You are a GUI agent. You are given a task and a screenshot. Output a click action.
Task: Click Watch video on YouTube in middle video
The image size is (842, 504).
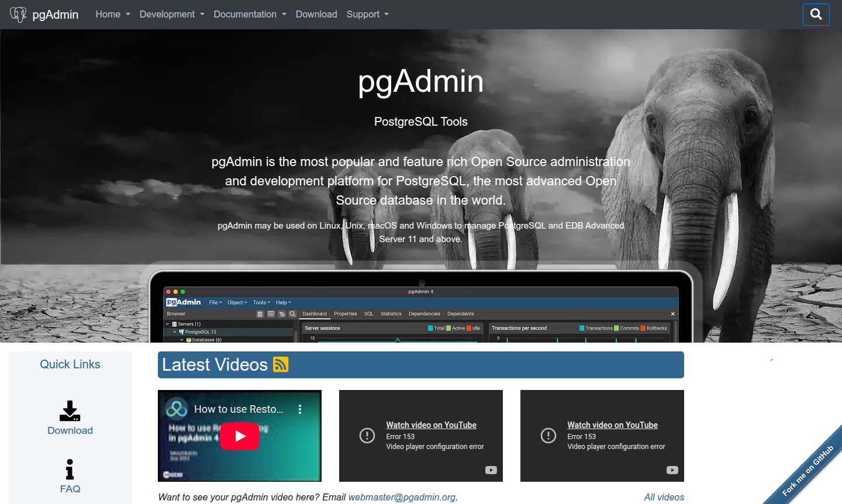(x=431, y=425)
